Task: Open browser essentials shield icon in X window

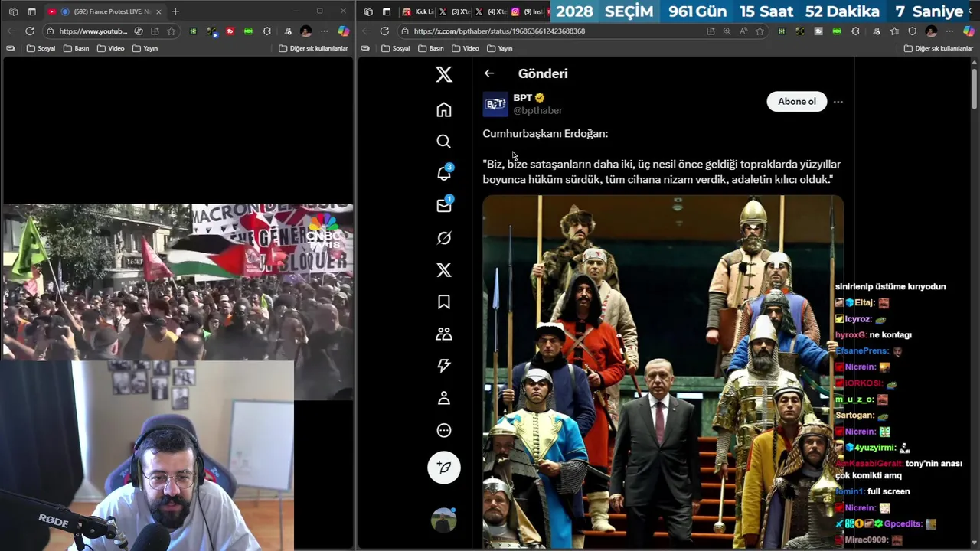Action: click(912, 31)
